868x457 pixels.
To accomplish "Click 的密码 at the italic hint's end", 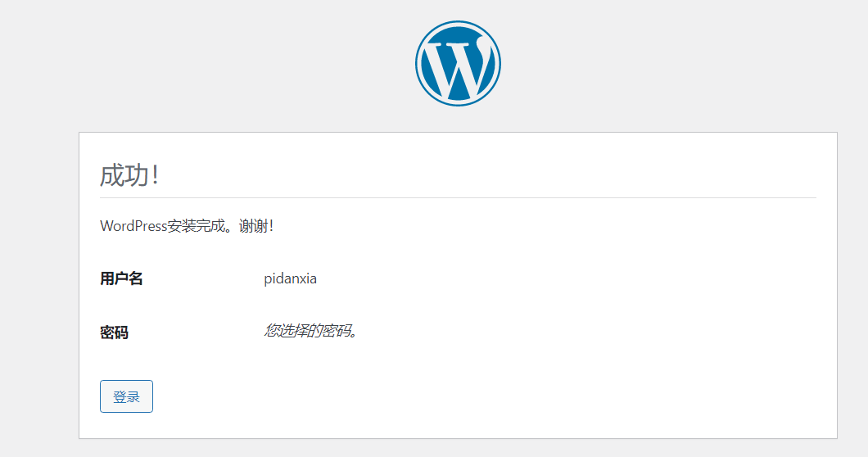I will (335, 331).
